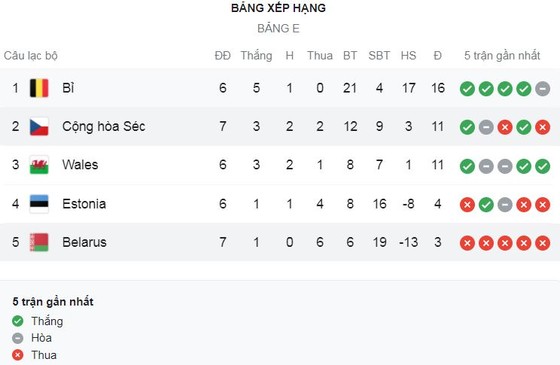Click the red Thua legend icon

point(18,355)
